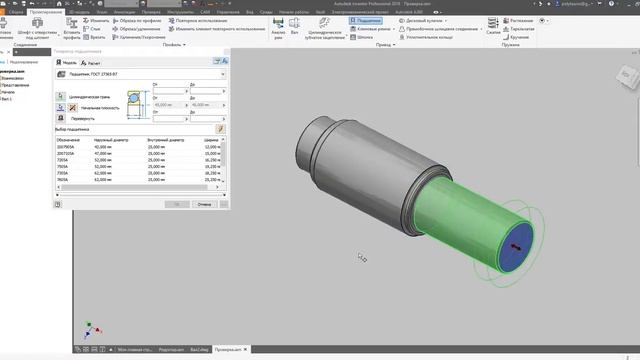This screenshot has width=640, height=360.
Task: Open Клиновые ремни dropdown arrow
Action: tap(393, 29)
